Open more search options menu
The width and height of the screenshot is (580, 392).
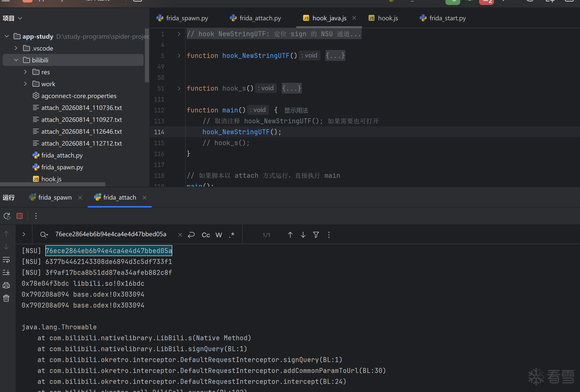click(329, 235)
